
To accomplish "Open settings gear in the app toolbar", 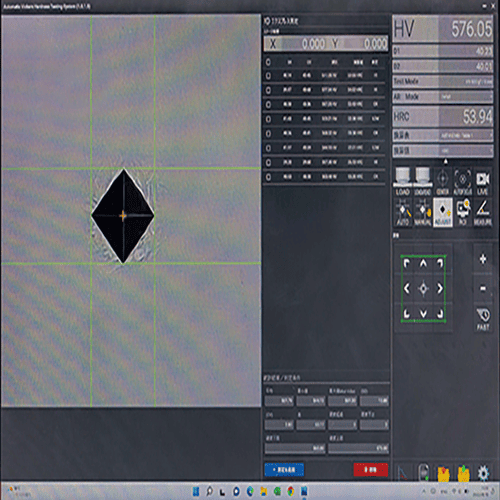I will (483, 473).
